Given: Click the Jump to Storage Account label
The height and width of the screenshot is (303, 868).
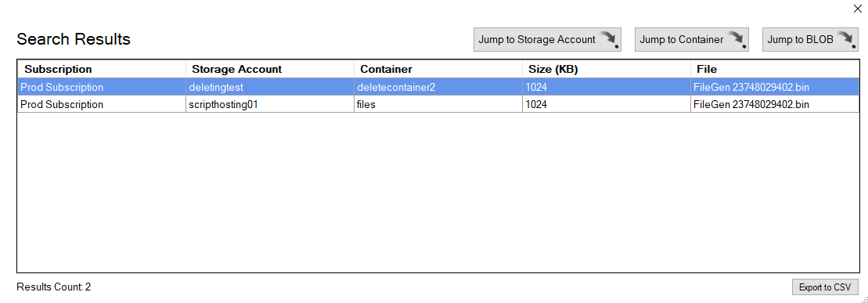Looking at the screenshot, I should tap(537, 40).
